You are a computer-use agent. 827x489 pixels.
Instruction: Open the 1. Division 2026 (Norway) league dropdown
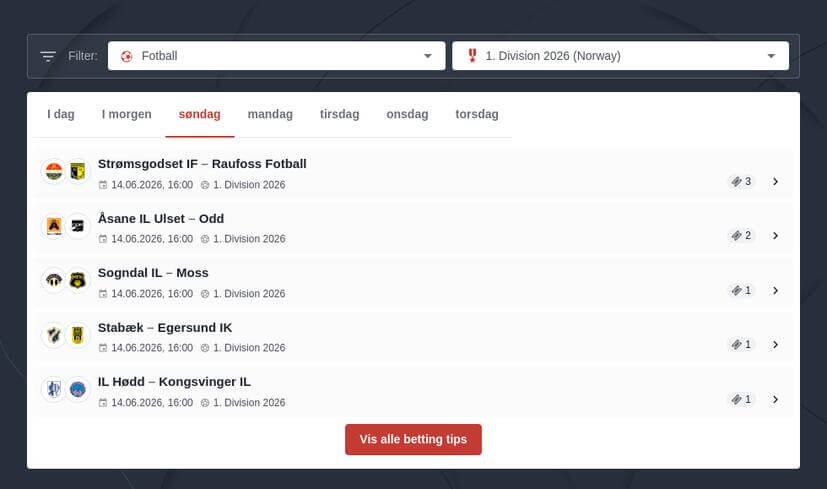pos(620,56)
